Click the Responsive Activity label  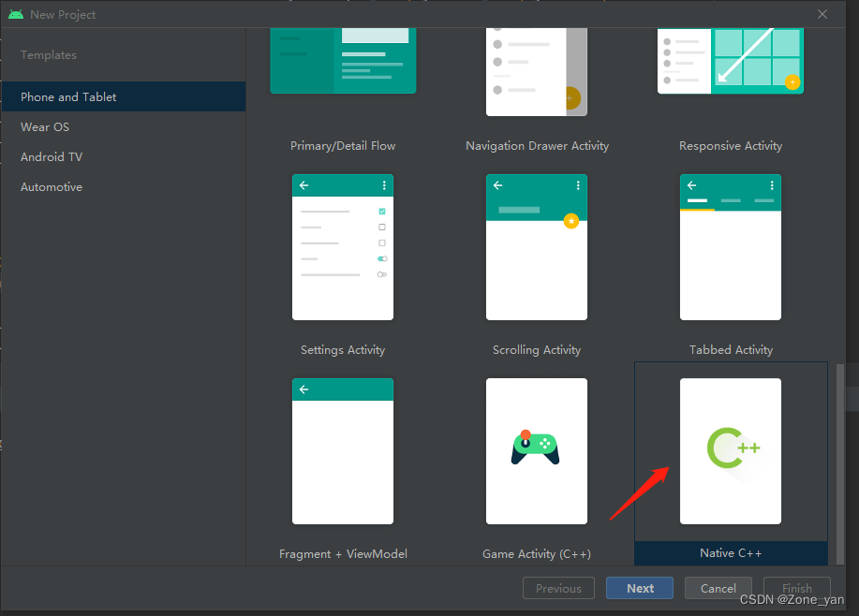(731, 146)
